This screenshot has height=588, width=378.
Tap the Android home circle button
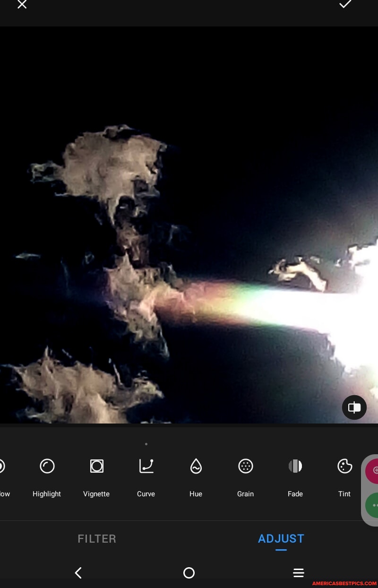tap(189, 573)
